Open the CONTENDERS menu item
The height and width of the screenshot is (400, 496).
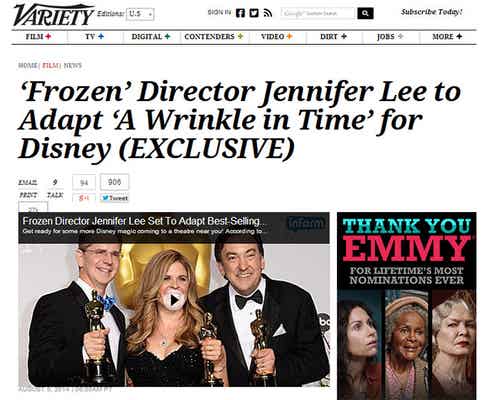pos(214,37)
